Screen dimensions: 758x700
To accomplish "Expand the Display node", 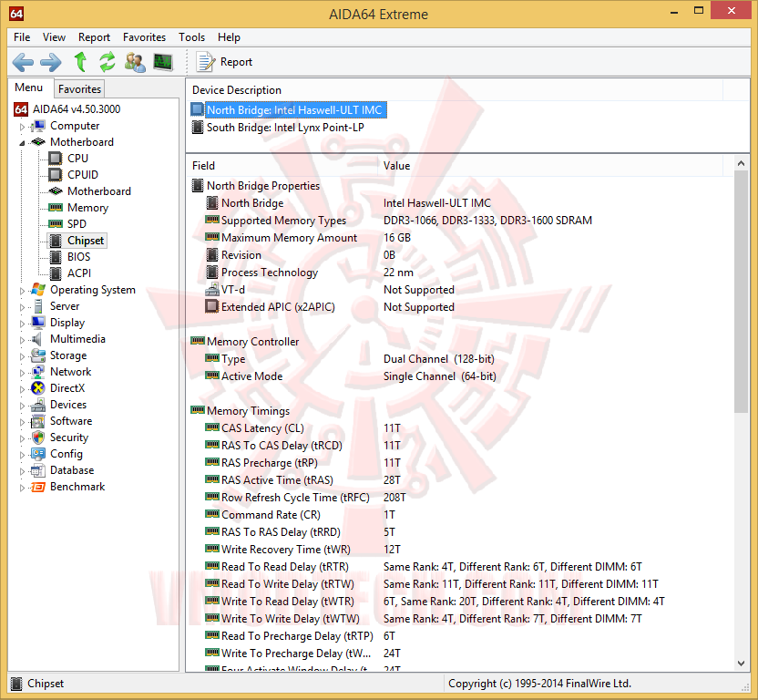I will coord(22,324).
